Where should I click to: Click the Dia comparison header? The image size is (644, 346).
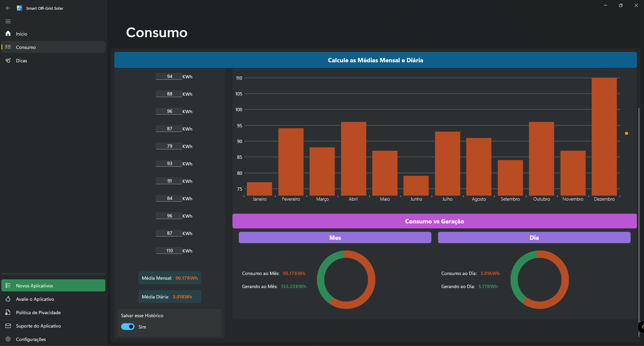[534, 237]
